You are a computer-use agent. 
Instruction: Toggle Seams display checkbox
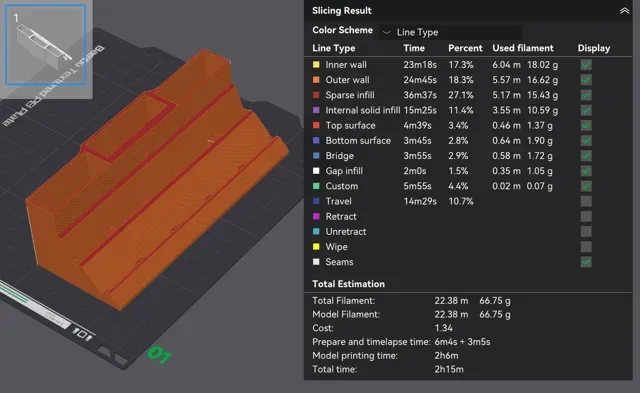coord(586,262)
